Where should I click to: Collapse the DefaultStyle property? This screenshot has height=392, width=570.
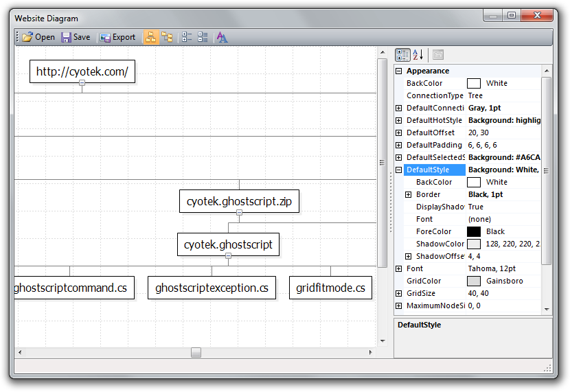tap(399, 170)
